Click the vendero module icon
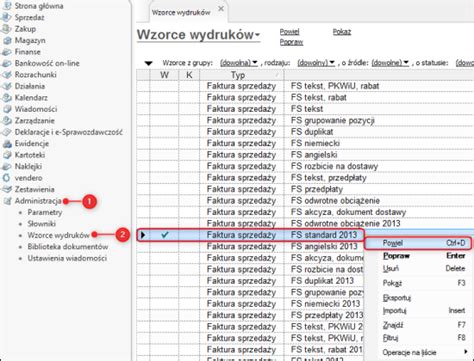474x361 pixels. (7, 178)
